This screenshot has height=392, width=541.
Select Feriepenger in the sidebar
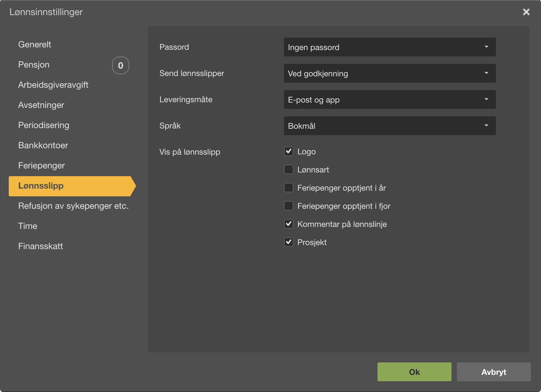point(41,165)
